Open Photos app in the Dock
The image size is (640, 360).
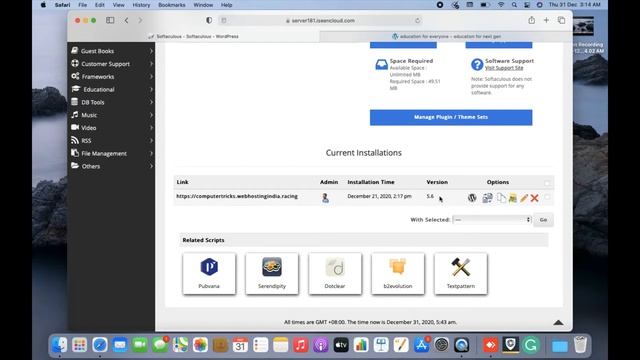(200, 345)
